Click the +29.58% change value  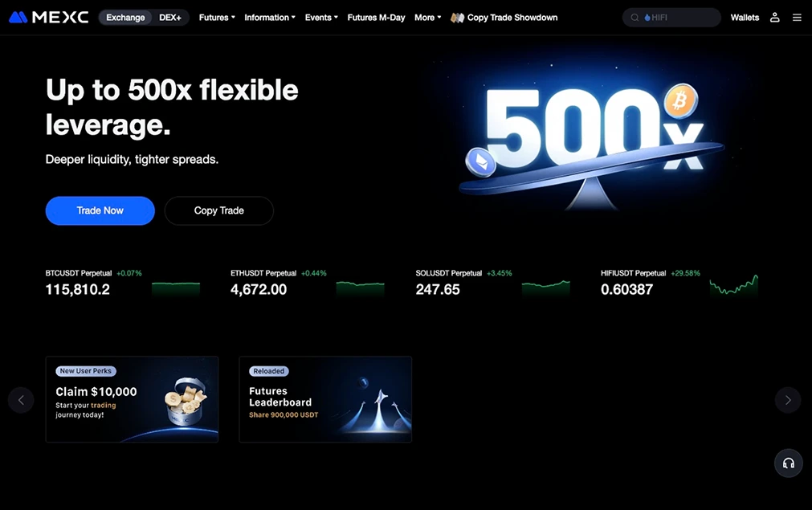(x=685, y=273)
